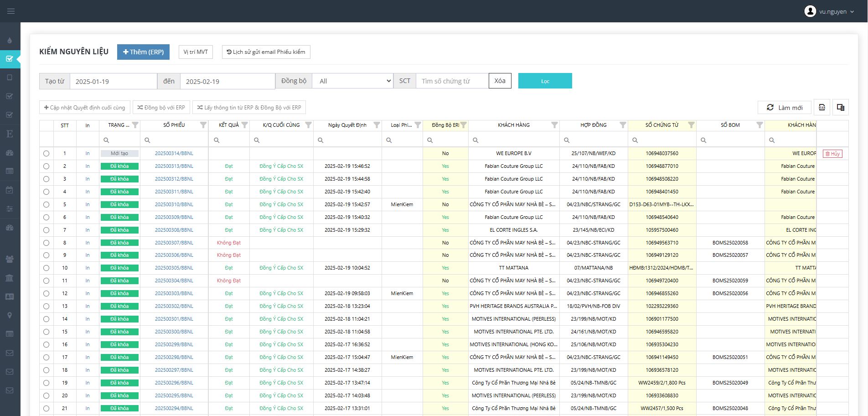868x416 pixels.
Task: Open the calendar-check sidebar icon
Action: tap(10, 190)
